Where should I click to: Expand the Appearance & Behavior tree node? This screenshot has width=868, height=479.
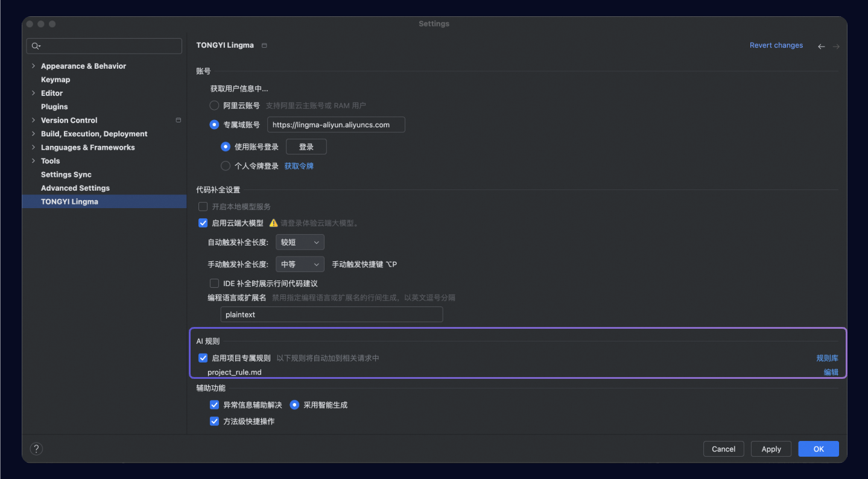[33, 66]
